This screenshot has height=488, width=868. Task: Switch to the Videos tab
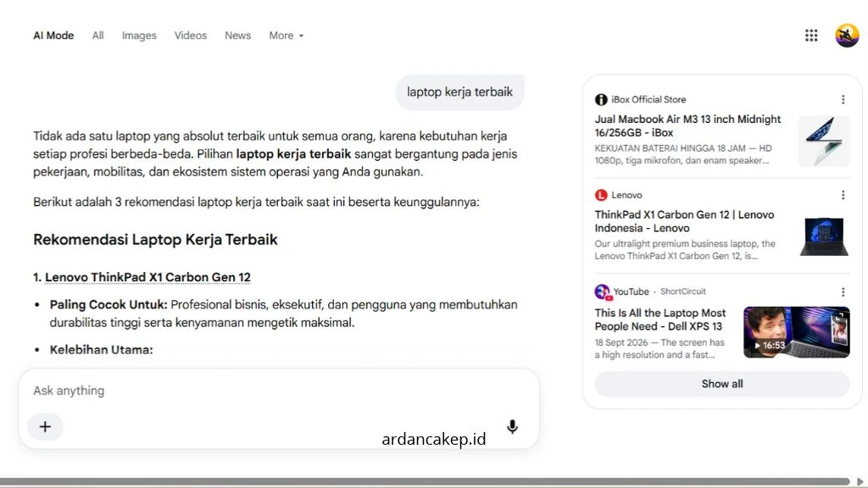point(191,36)
